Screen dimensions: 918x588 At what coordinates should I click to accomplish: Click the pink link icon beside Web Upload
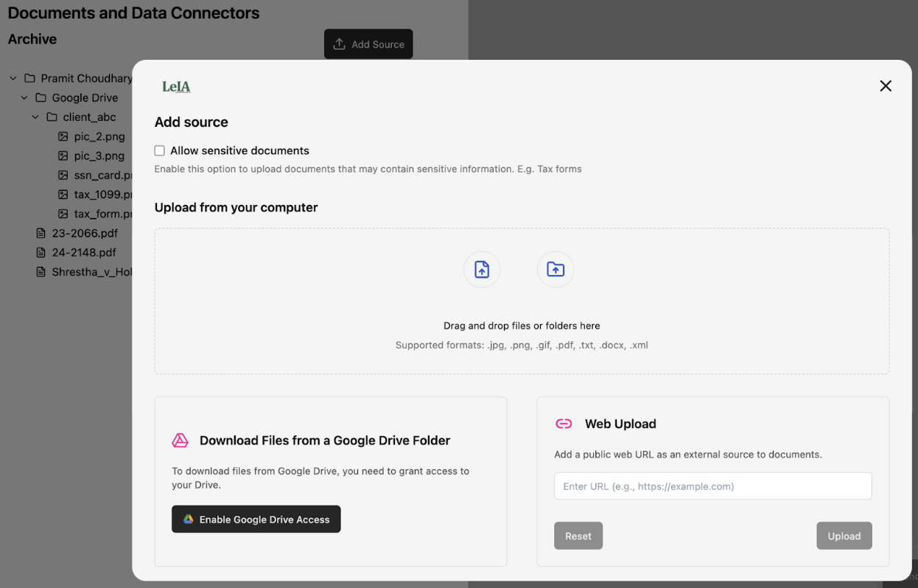click(564, 424)
